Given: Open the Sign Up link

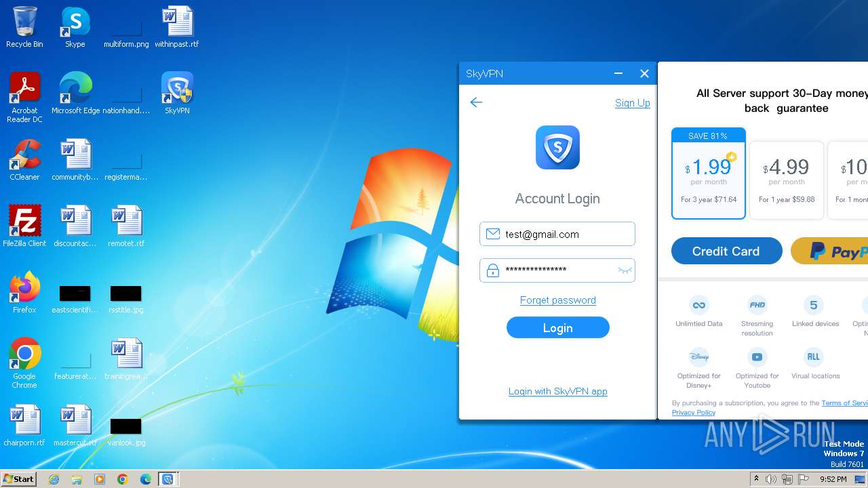Looking at the screenshot, I should [x=632, y=103].
